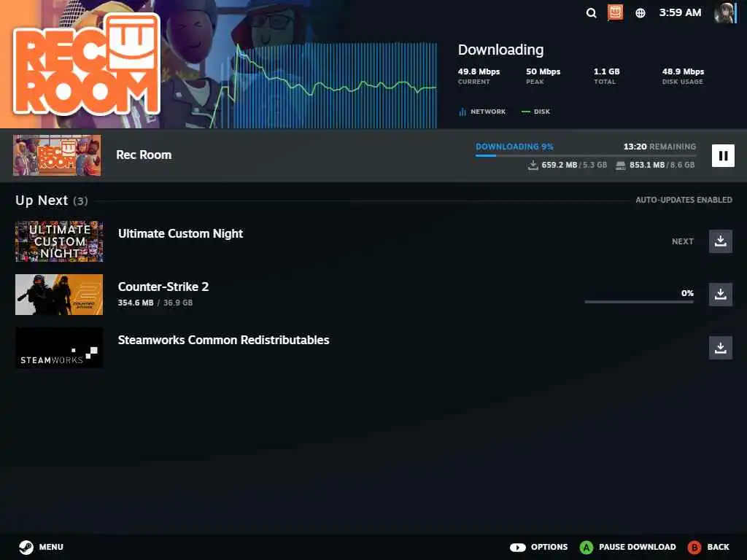Screen dimensions: 747x560
Task: Click the 0% label for Counter-Strike 2
Action: (x=687, y=293)
